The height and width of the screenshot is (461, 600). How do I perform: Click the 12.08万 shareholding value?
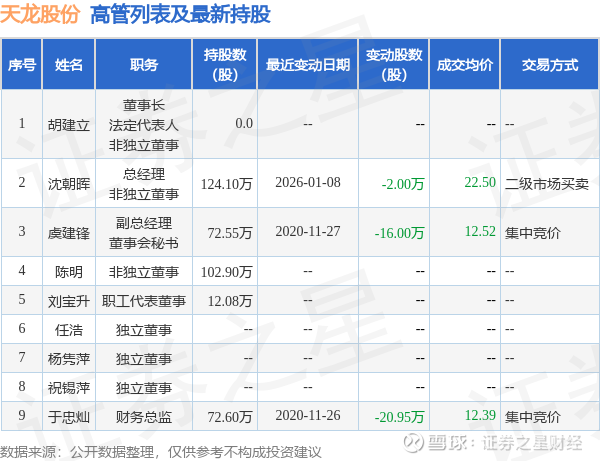230,301
